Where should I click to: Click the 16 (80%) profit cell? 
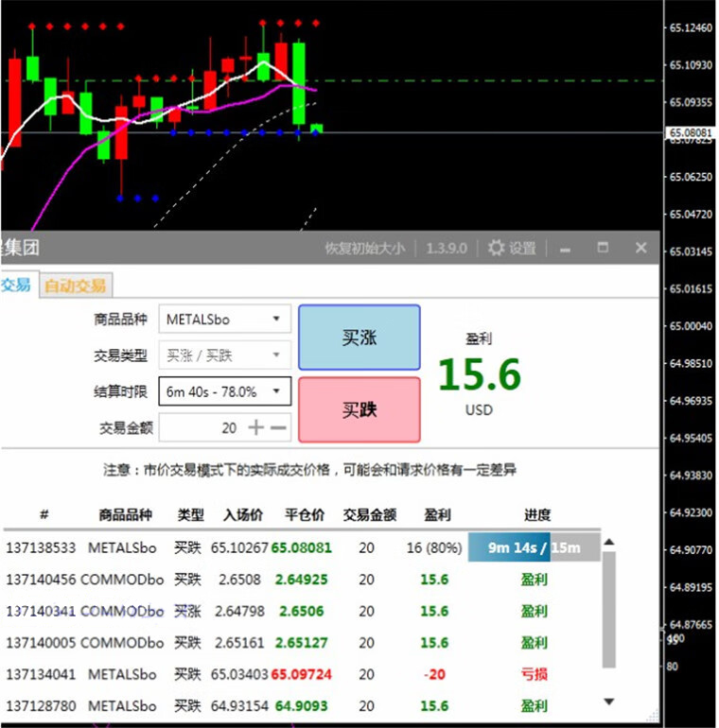point(434,547)
